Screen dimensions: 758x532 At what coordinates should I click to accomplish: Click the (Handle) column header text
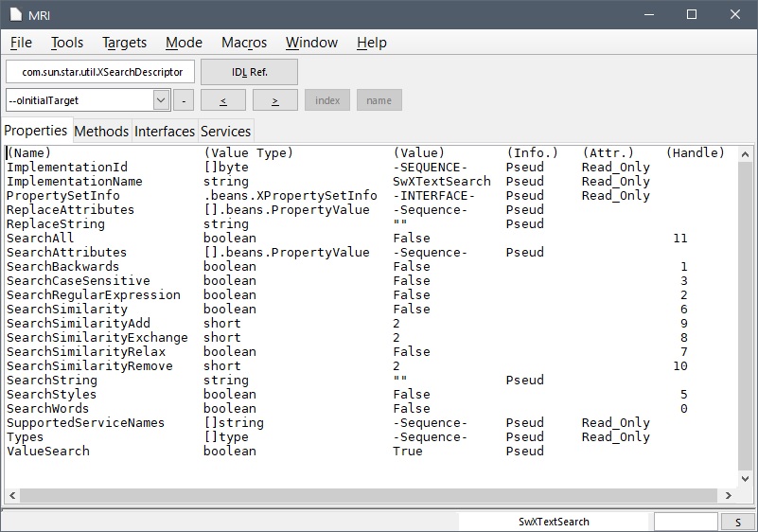click(696, 152)
